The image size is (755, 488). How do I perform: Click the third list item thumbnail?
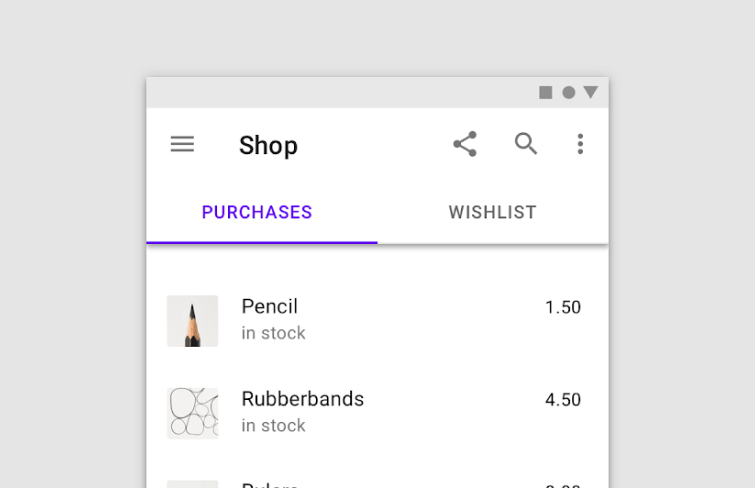pyautogui.click(x=192, y=484)
